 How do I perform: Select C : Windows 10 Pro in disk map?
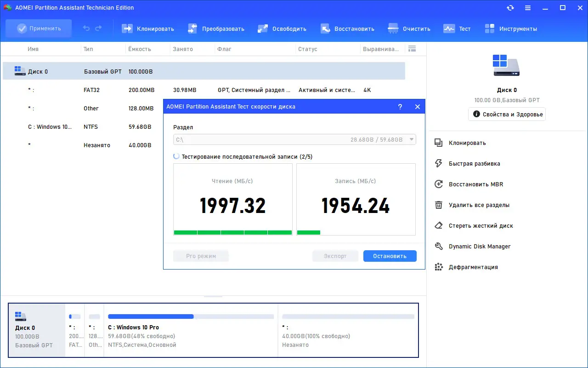[191, 330]
